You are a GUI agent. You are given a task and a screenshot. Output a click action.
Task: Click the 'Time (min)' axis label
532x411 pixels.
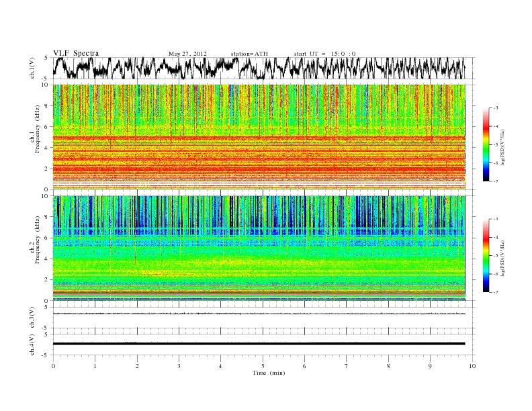click(x=269, y=373)
